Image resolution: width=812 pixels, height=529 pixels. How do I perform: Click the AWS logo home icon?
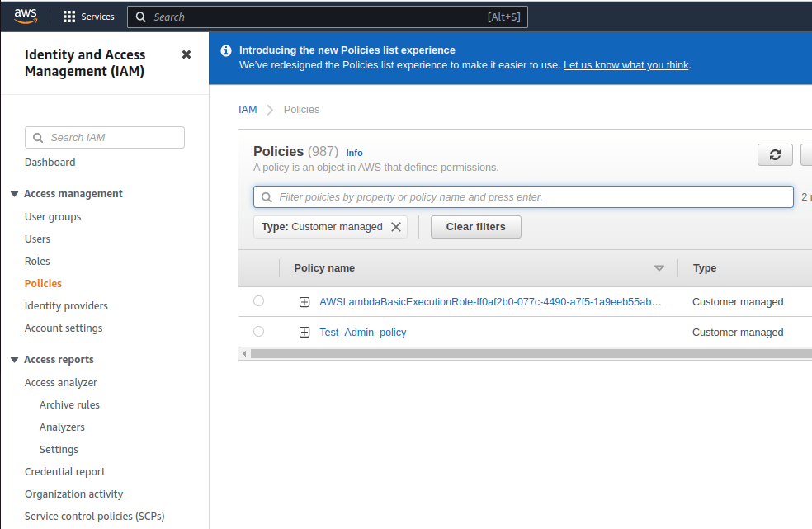coord(26,16)
